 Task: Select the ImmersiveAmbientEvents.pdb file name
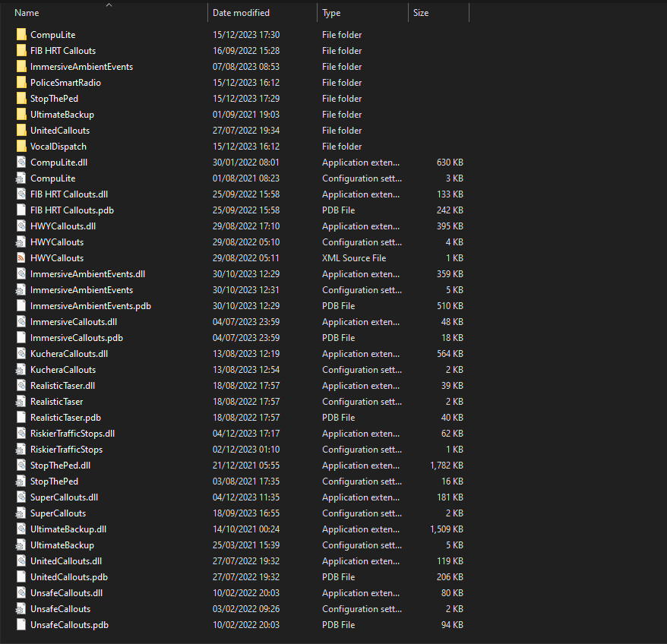90,306
